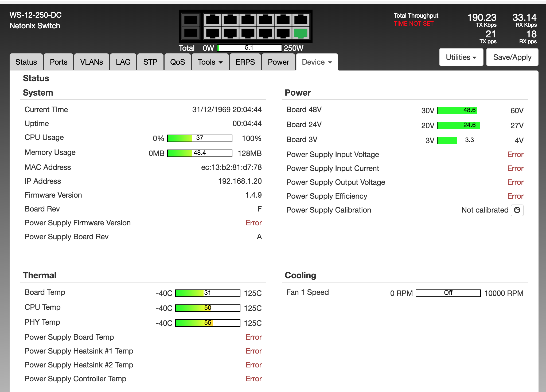Click last top-row Ethernet port icon
Image resolution: width=546 pixels, height=392 pixels.
click(x=301, y=20)
